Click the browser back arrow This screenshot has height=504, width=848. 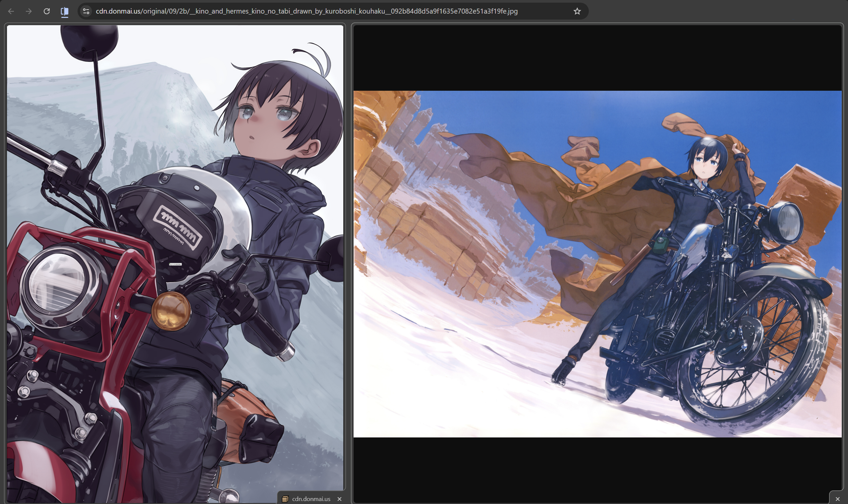[x=11, y=11]
